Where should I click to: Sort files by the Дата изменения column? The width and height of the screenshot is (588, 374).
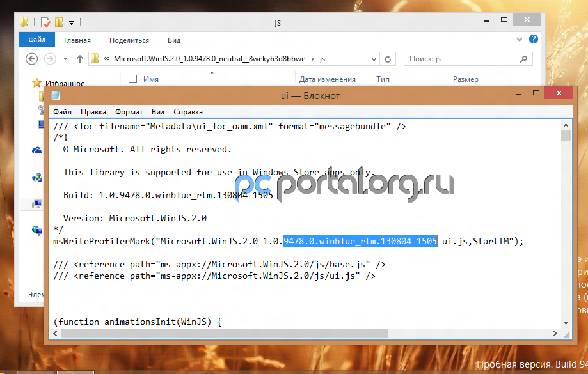tap(327, 79)
